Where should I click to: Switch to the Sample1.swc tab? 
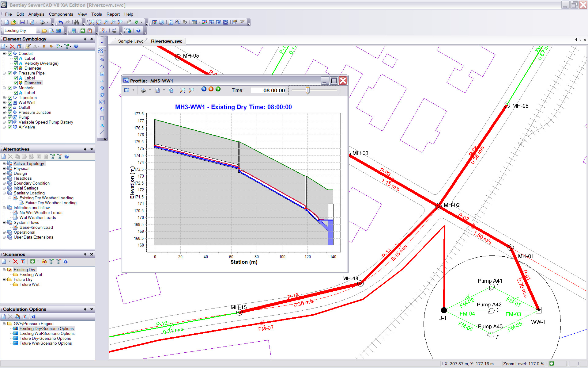tap(130, 41)
